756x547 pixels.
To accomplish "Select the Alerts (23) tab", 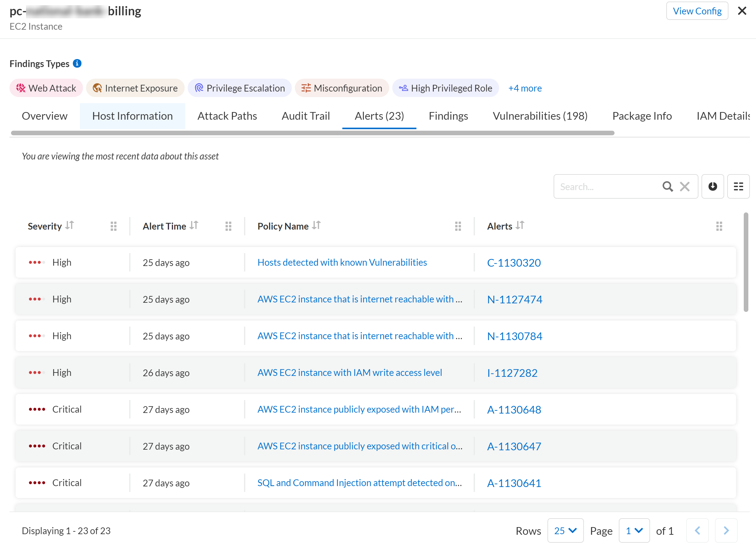I will tap(379, 116).
